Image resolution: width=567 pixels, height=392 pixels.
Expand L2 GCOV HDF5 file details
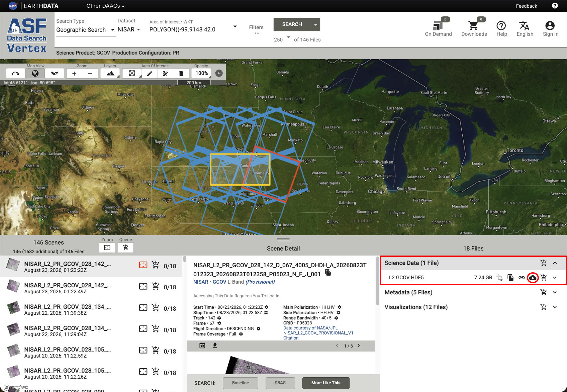555,278
